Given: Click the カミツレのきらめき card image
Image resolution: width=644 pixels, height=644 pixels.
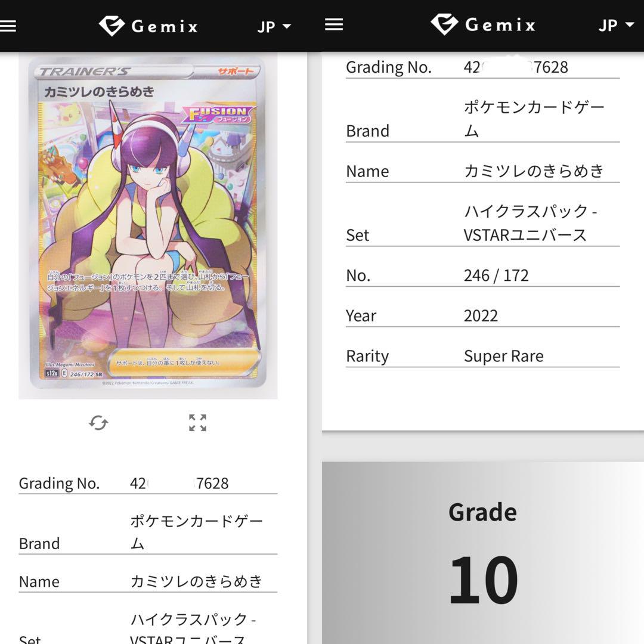Looking at the screenshot, I should (148, 222).
